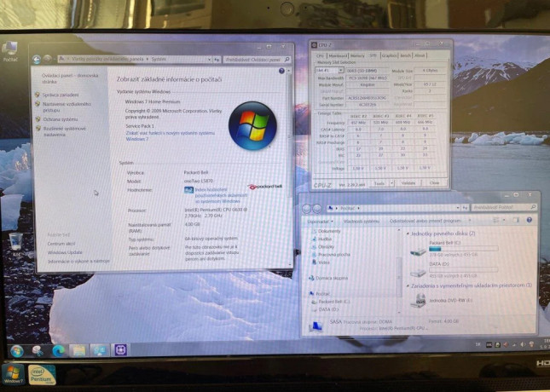
Task: Open help in the Počítač explorer window
Action: pos(530,220)
